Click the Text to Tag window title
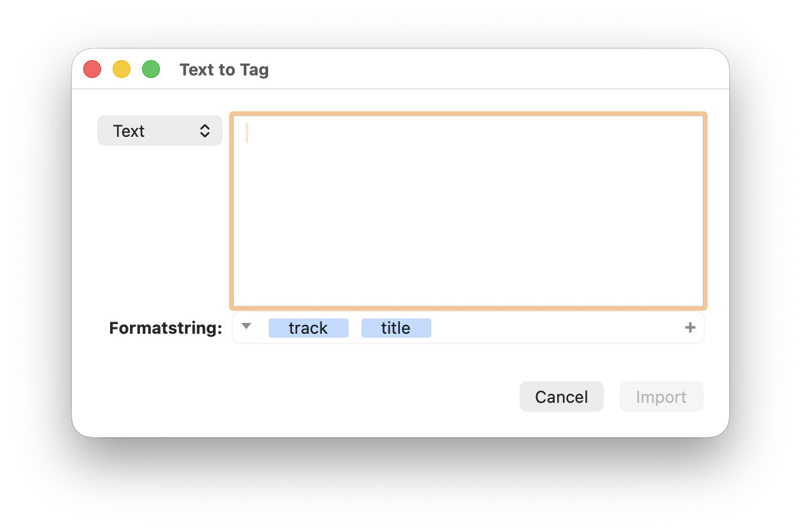This screenshot has height=532, width=801. coord(224,70)
